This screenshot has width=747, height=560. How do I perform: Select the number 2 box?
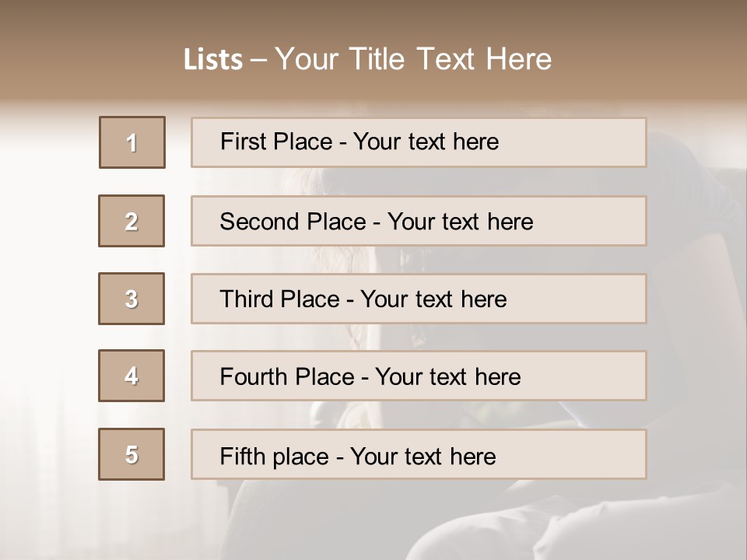132,221
